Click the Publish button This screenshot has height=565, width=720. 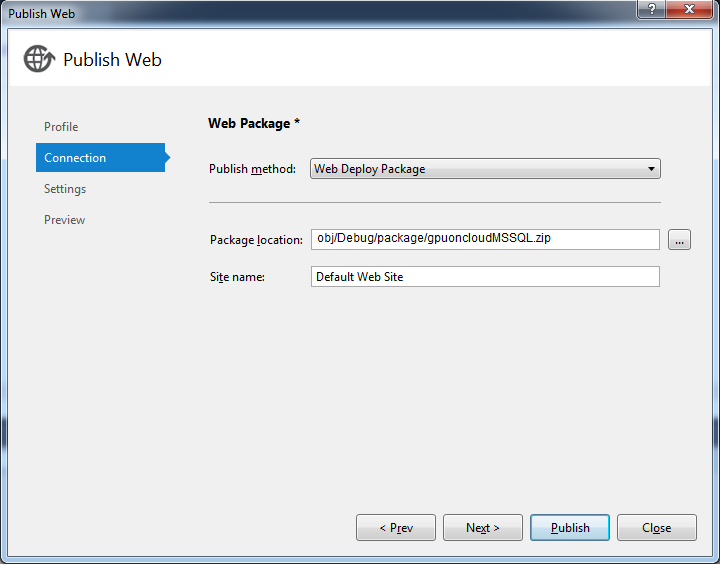pyautogui.click(x=570, y=528)
